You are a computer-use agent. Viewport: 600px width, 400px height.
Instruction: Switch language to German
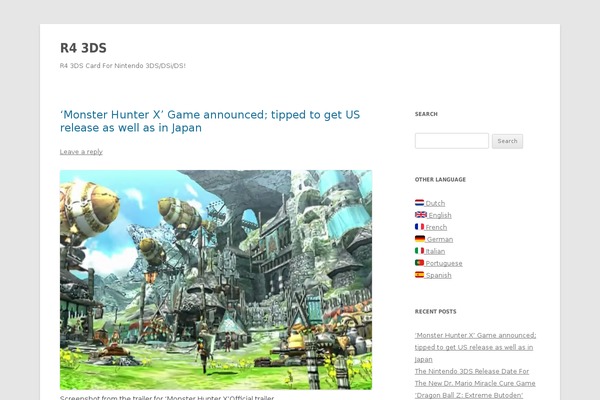439,239
